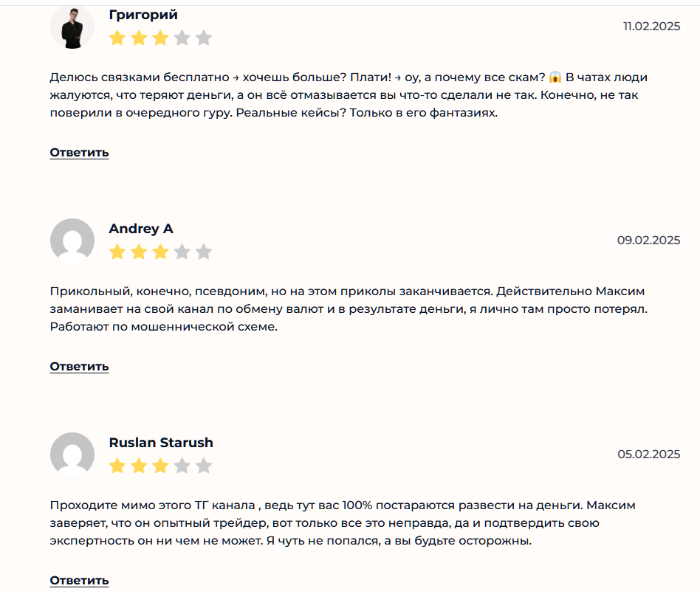Click the date 09.02.2025
The width and height of the screenshot is (700, 594).
[x=648, y=240]
